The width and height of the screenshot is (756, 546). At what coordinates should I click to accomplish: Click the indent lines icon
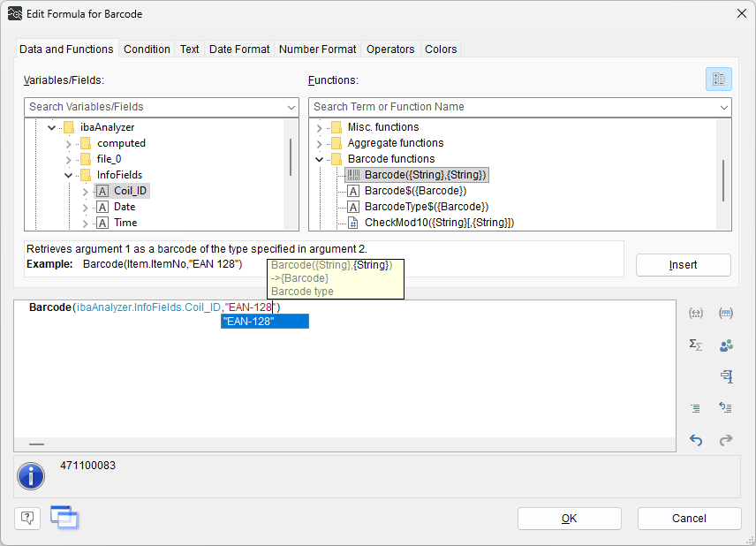[696, 408]
